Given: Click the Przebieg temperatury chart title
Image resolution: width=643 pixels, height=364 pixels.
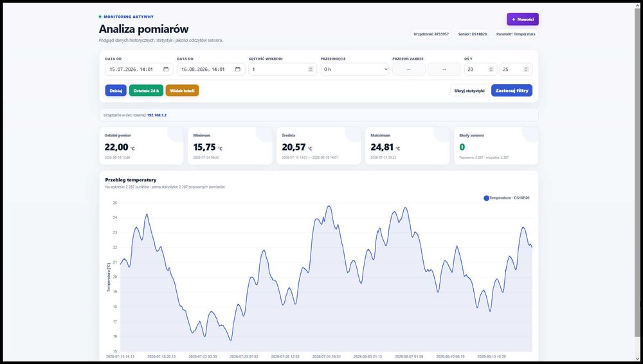Looking at the screenshot, I should coord(131,179).
